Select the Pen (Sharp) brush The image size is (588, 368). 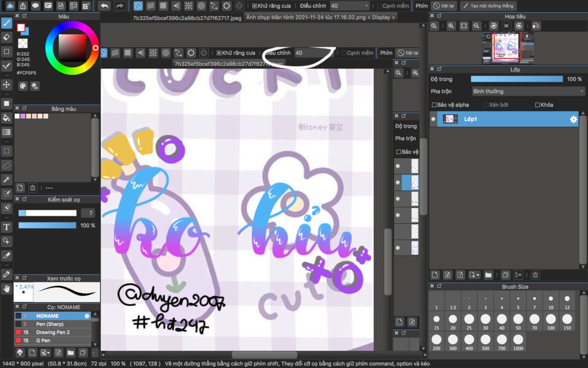coord(52,324)
